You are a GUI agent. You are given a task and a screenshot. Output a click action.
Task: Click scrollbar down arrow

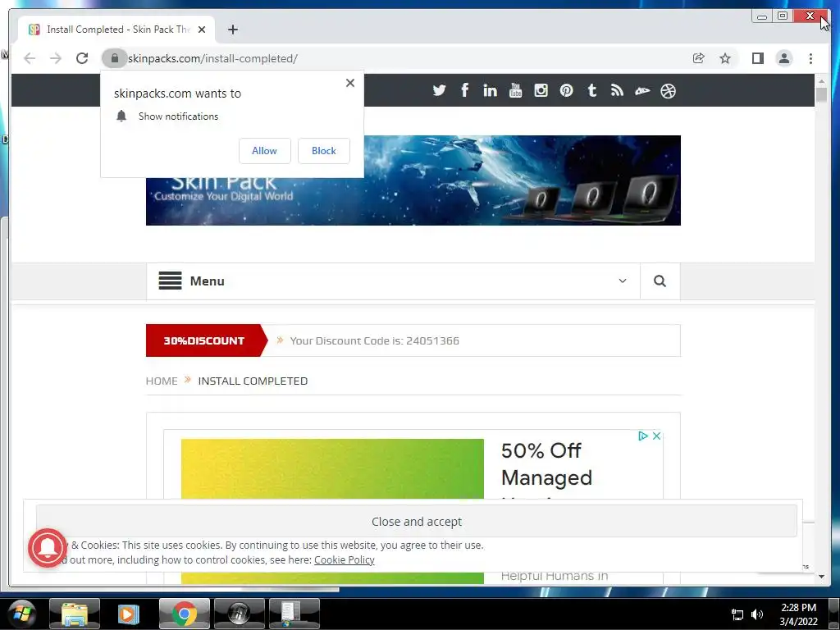pos(821,577)
